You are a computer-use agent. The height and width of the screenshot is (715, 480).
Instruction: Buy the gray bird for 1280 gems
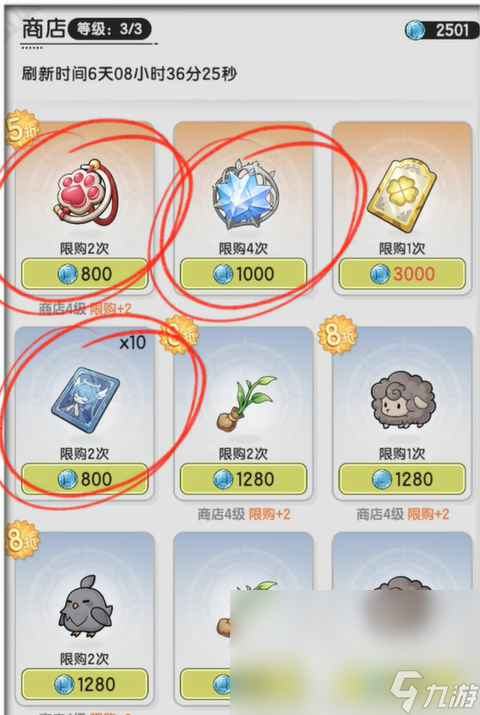coord(85,684)
